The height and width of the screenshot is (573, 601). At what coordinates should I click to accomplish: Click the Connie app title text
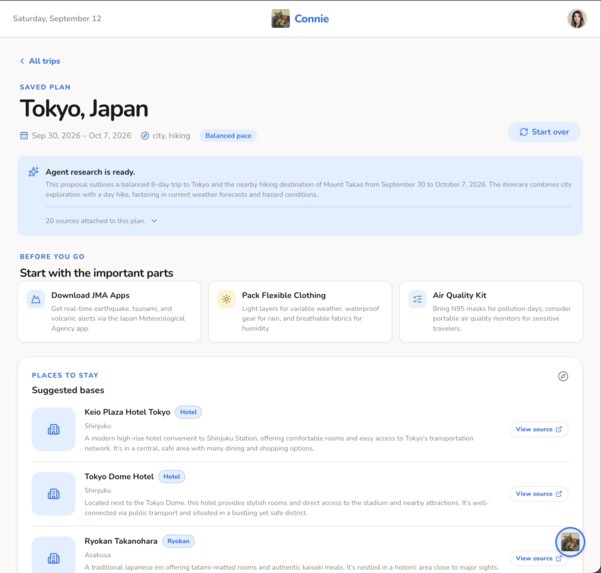[x=312, y=18]
